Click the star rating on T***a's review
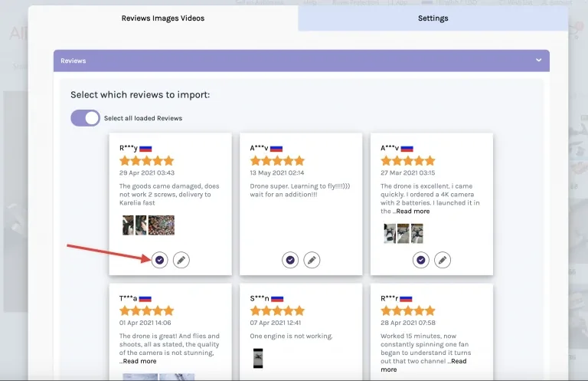The height and width of the screenshot is (381, 588). pos(147,310)
